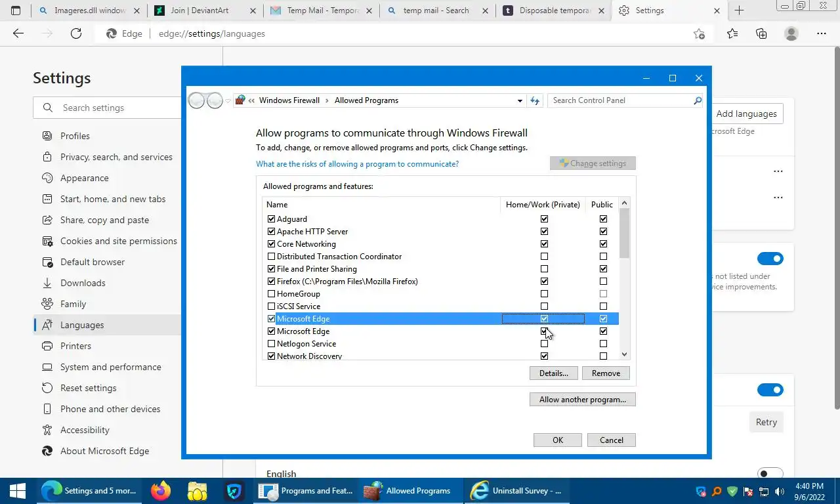Open a new Edge tab
The width and height of the screenshot is (840, 504).
click(x=739, y=10)
